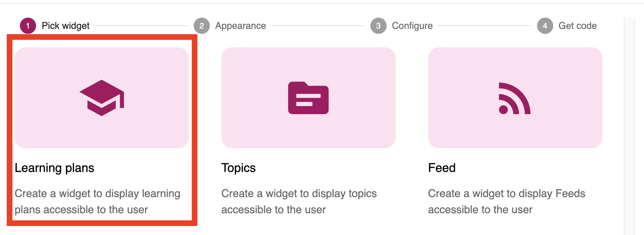Choose the Topics widget title
The image size is (644, 235).
(x=238, y=168)
